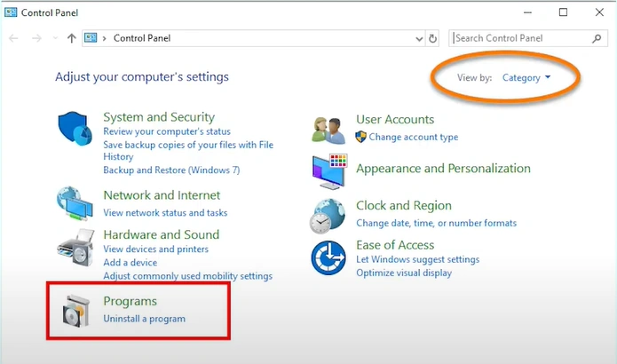Click Add a device link
The width and height of the screenshot is (617, 364).
coord(131,263)
